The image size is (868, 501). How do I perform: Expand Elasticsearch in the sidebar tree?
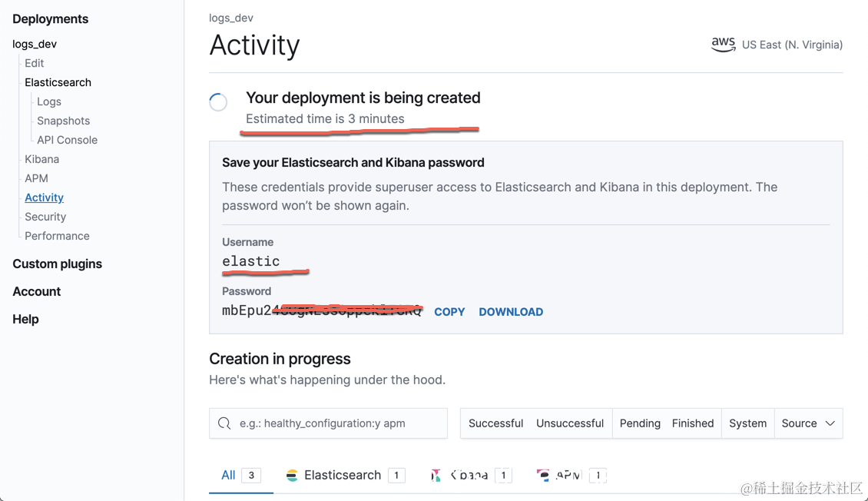tap(58, 82)
